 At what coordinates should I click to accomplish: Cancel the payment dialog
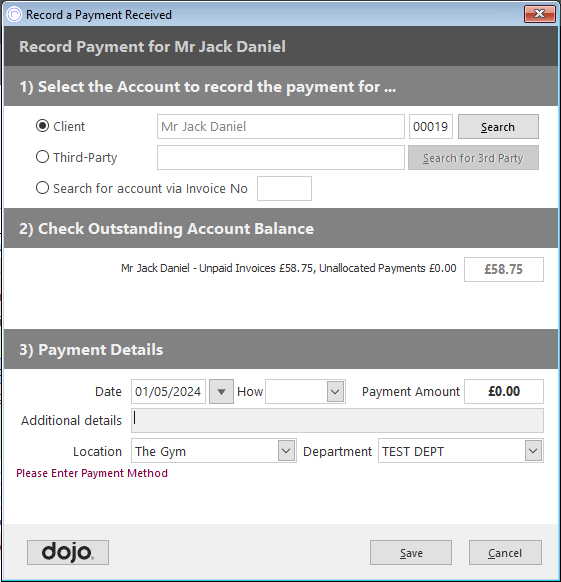(505, 552)
